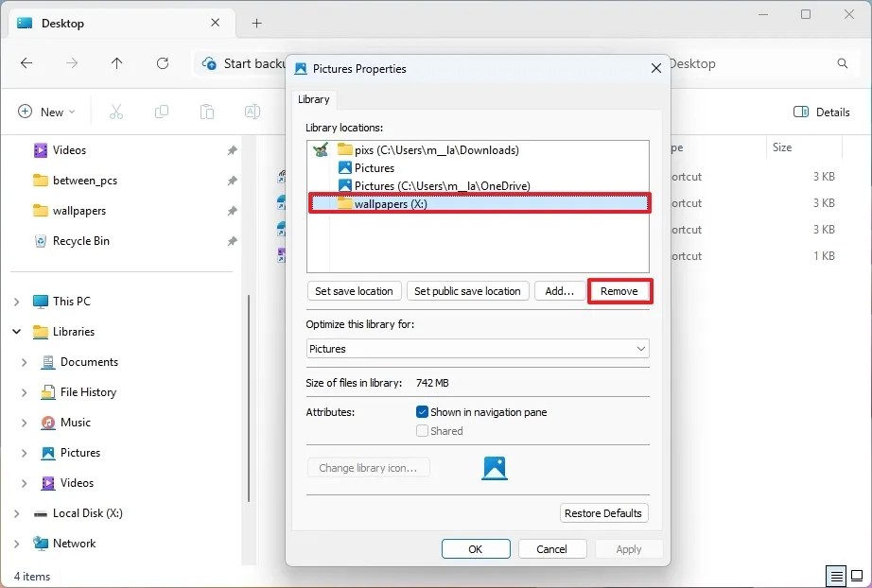Viewport: 872px width, 588px height.
Task: Select the Cut icon in the toolbar
Action: tap(115, 112)
